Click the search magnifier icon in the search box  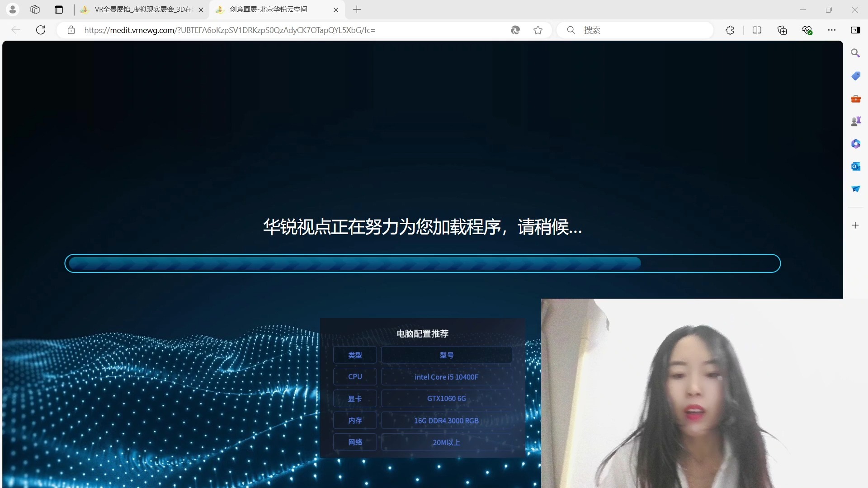pos(571,30)
